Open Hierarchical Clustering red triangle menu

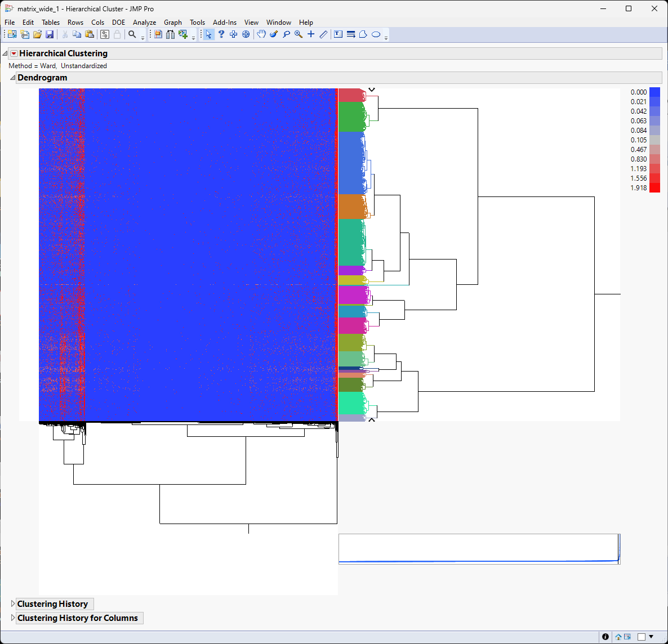coord(14,53)
